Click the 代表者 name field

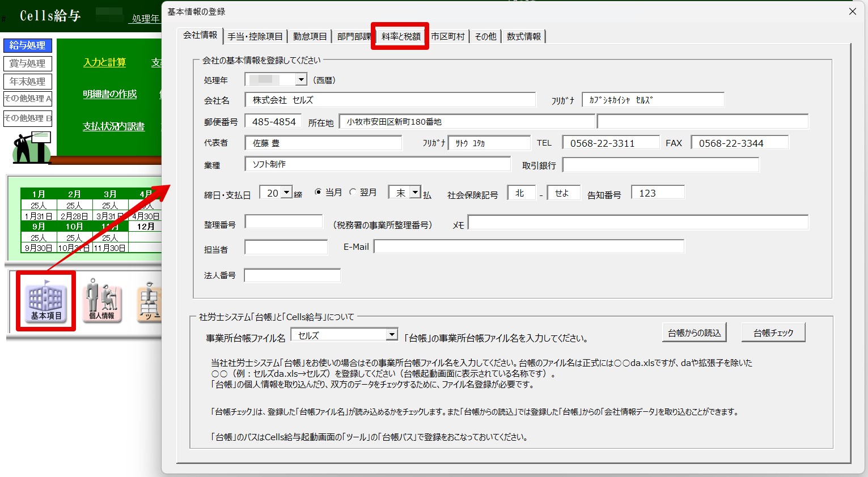click(x=324, y=143)
